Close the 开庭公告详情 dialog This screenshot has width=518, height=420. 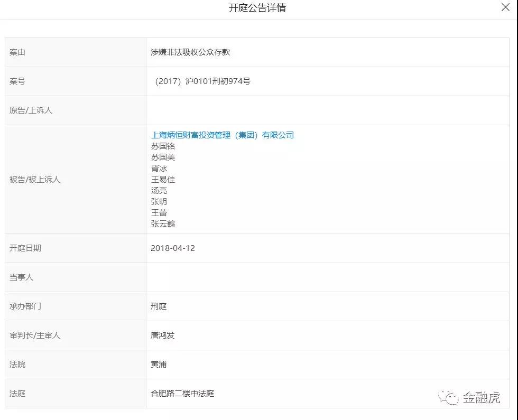coord(505,7)
